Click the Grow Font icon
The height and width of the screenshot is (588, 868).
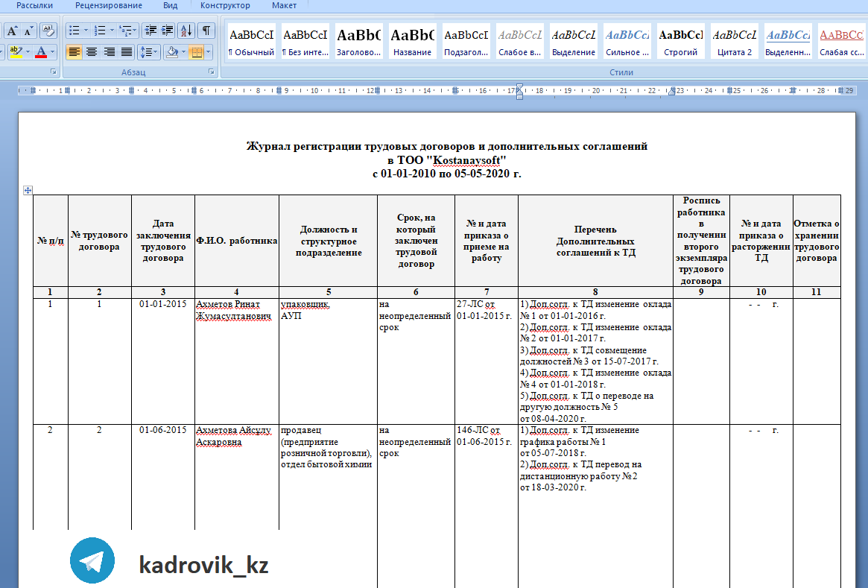pos(13,31)
